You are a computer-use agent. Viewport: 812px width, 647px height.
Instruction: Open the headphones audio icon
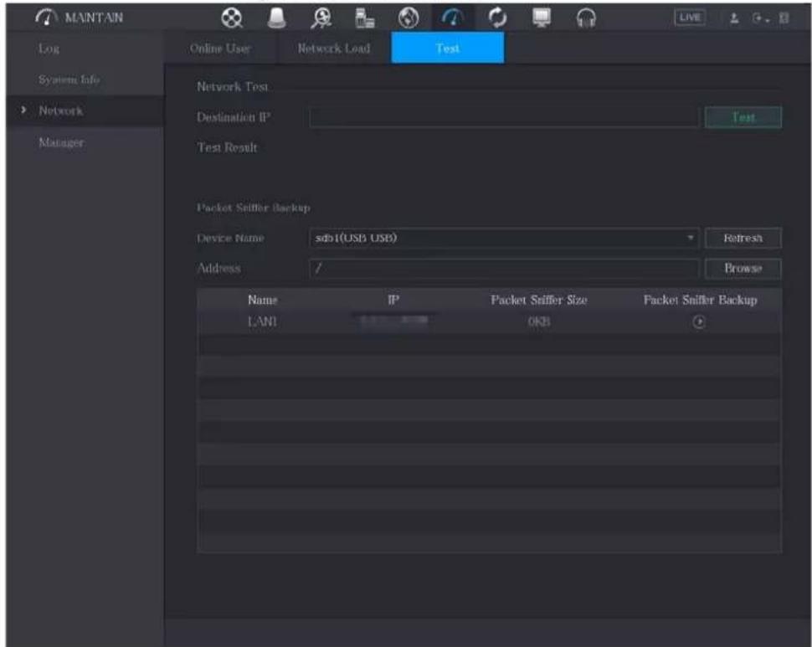[586, 18]
